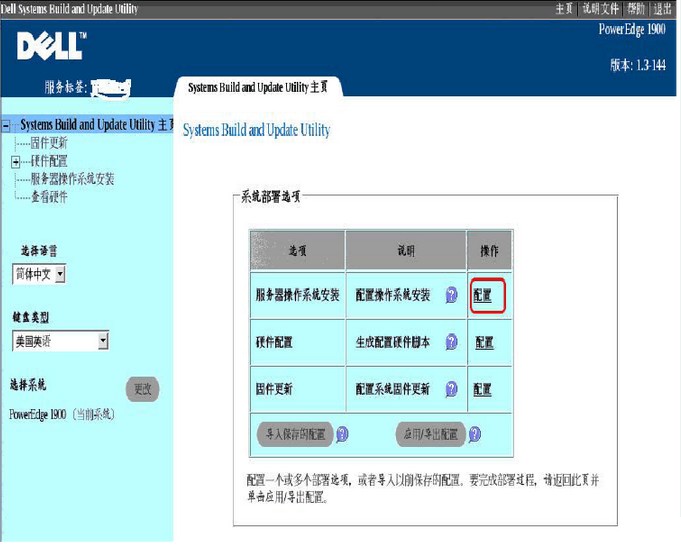Viewport: 681px width, 548px height.
Task: Click the 选项 column header
Action: 298,250
